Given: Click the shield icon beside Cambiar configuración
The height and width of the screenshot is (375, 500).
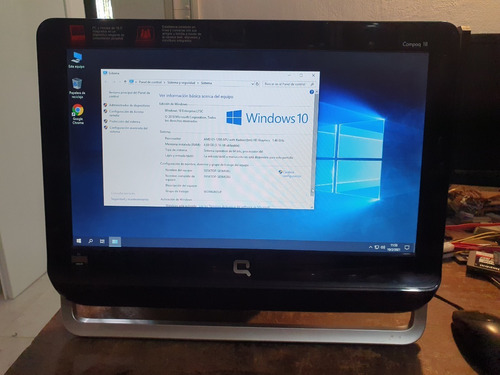Looking at the screenshot, I should pos(280,172).
